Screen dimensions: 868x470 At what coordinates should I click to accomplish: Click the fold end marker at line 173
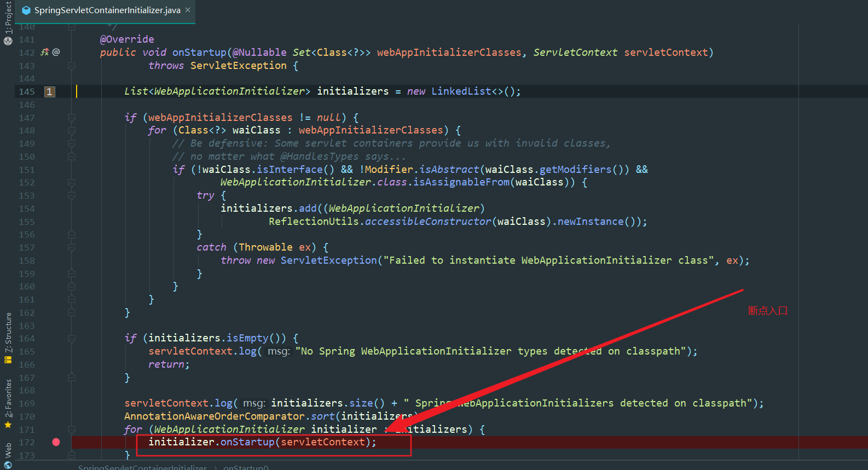click(x=71, y=455)
